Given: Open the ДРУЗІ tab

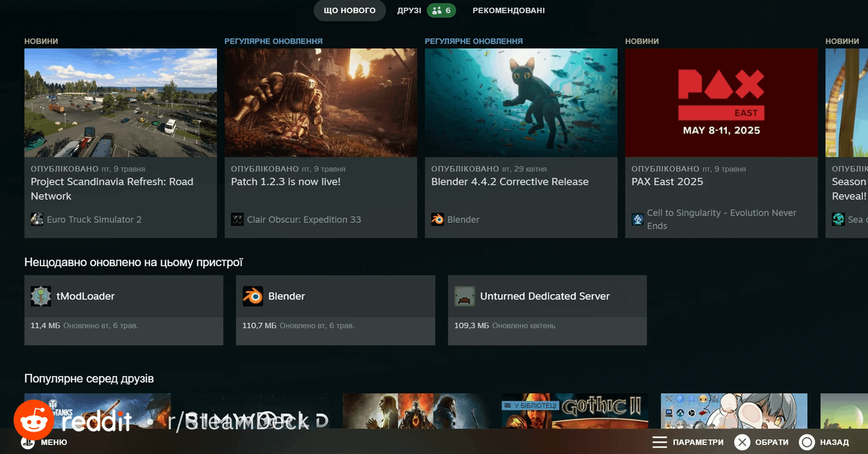Looking at the screenshot, I should pos(409,11).
